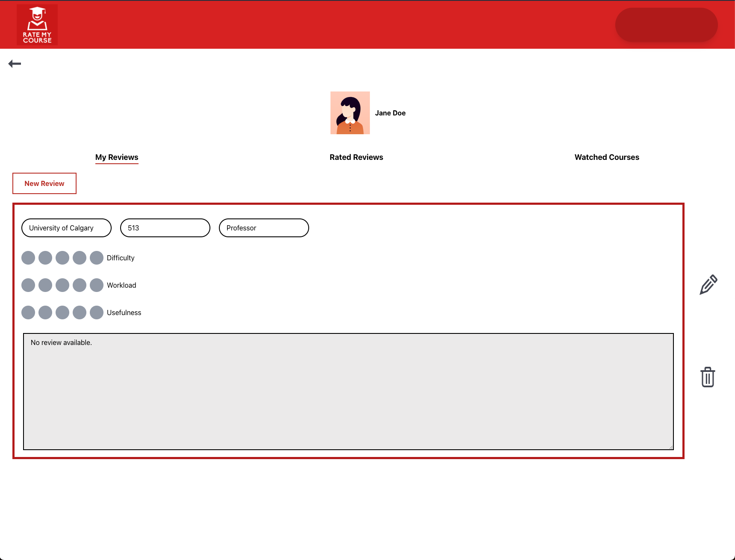This screenshot has width=735, height=560.
Task: Switch to the Watched Courses tab
Action: click(x=606, y=157)
